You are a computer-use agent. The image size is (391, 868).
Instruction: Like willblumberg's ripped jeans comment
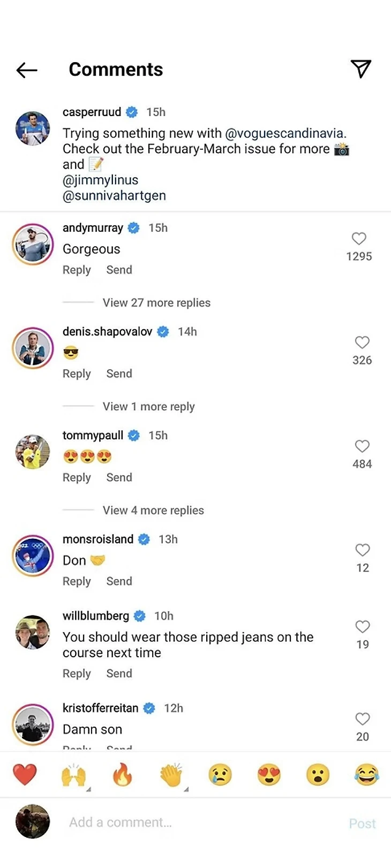coord(363,627)
